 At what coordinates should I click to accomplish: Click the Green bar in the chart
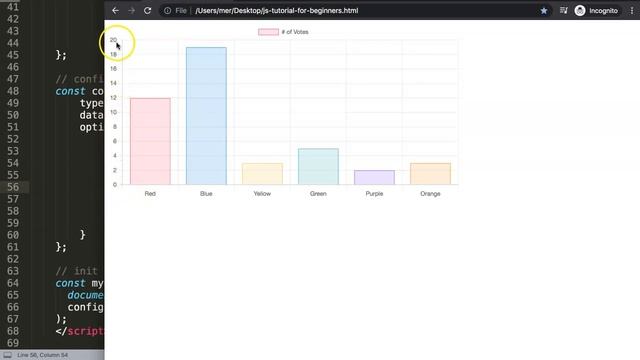[318, 167]
